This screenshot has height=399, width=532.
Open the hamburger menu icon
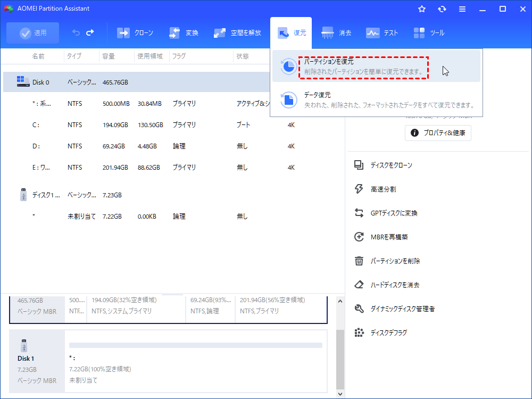pyautogui.click(x=462, y=9)
